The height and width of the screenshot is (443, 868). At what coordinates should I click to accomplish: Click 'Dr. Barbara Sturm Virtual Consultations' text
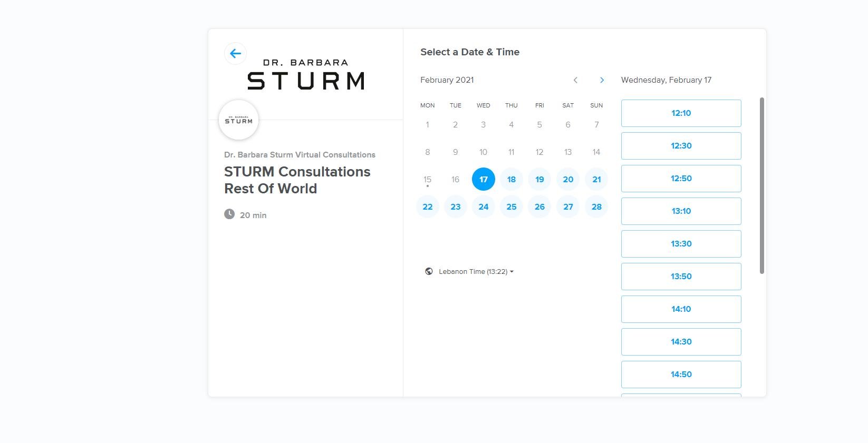pyautogui.click(x=300, y=155)
